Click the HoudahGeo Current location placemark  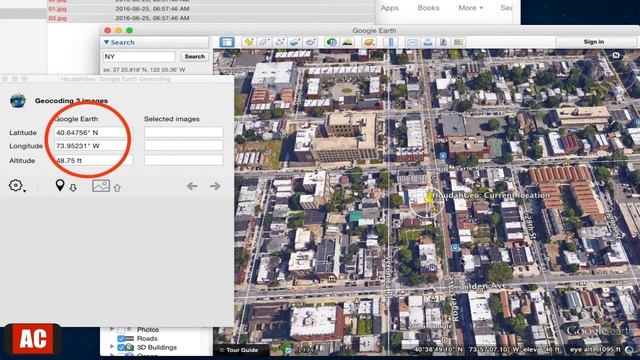[x=429, y=198]
